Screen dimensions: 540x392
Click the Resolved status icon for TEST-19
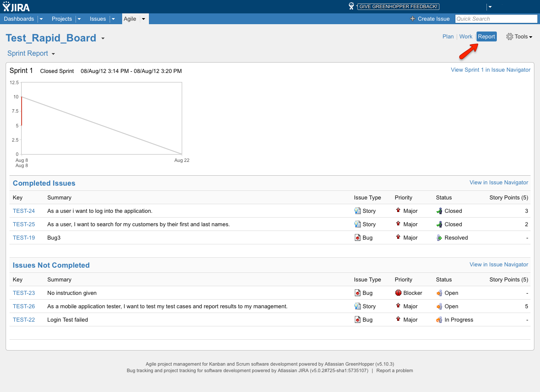439,238
